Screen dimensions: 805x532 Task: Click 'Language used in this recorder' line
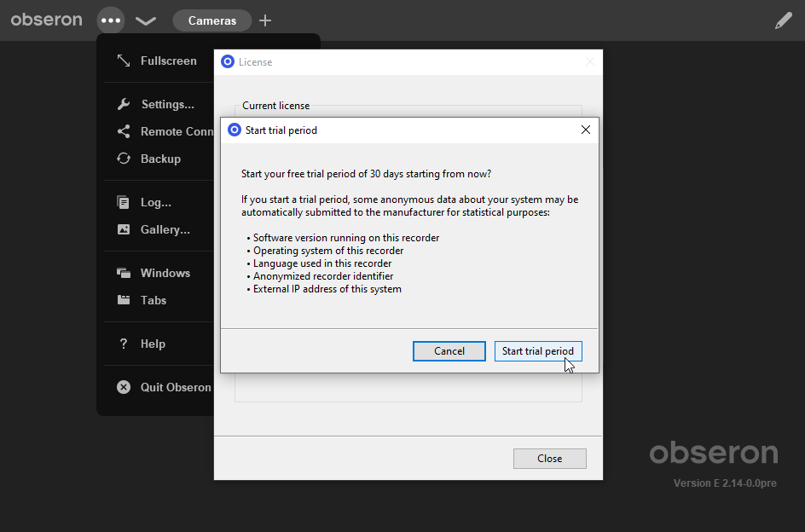322,263
